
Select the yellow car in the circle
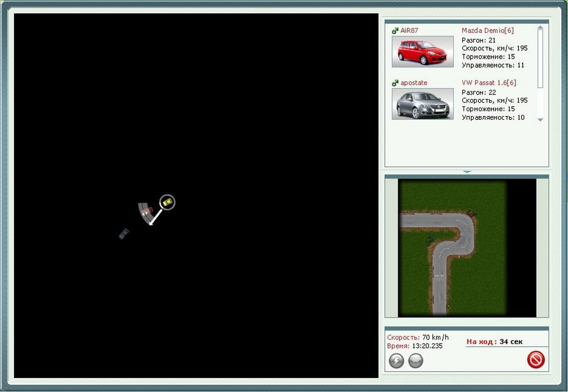click(x=167, y=202)
